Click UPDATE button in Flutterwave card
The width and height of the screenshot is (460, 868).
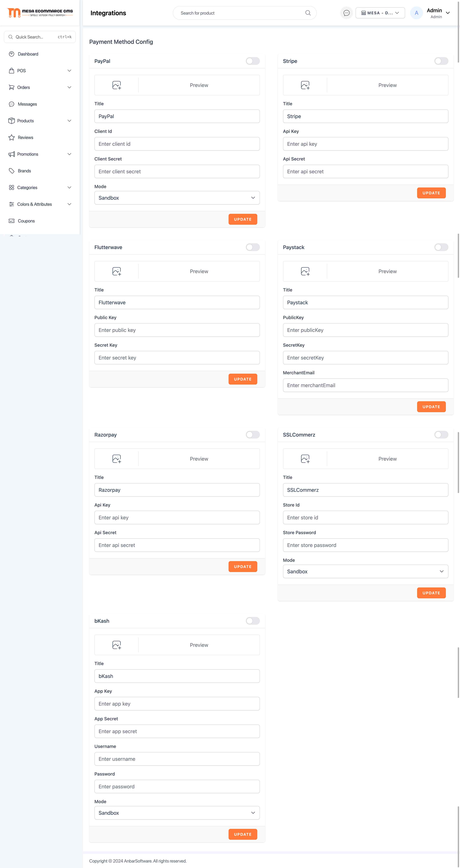pos(243,379)
